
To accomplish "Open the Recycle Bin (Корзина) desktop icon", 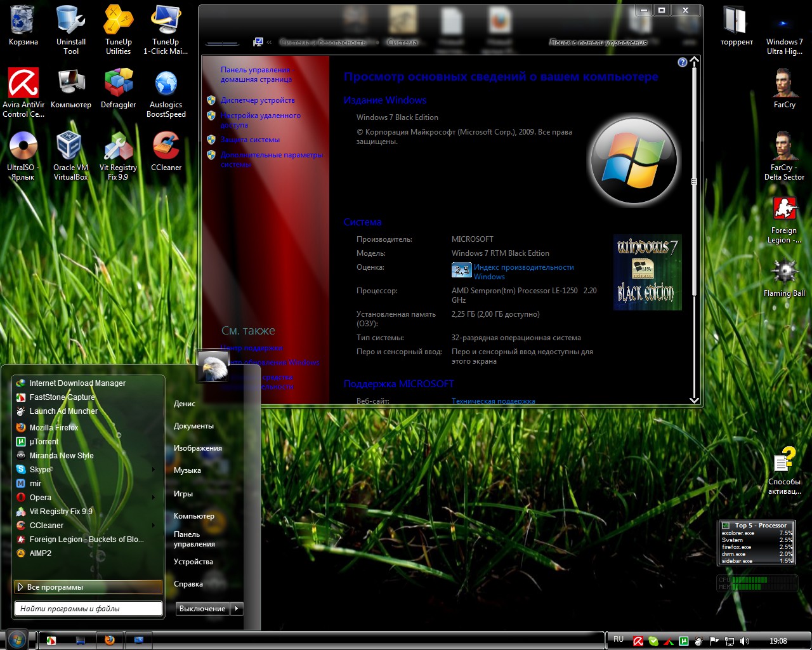I will (x=23, y=26).
